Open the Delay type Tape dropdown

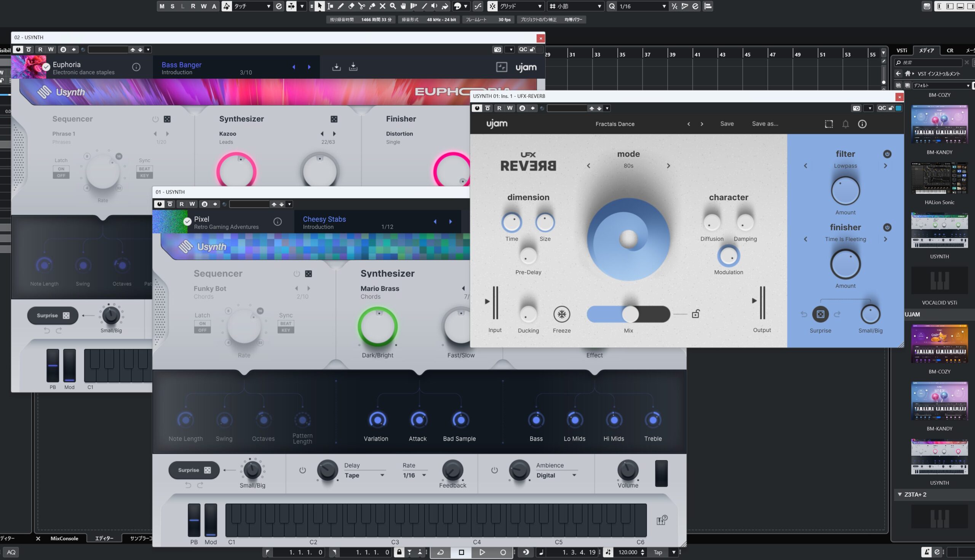[382, 475]
